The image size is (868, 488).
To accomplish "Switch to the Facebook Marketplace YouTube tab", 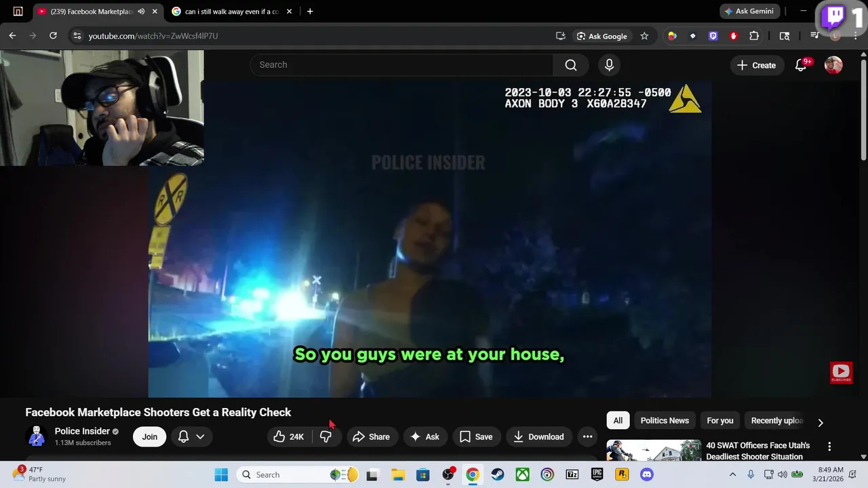I will click(91, 12).
